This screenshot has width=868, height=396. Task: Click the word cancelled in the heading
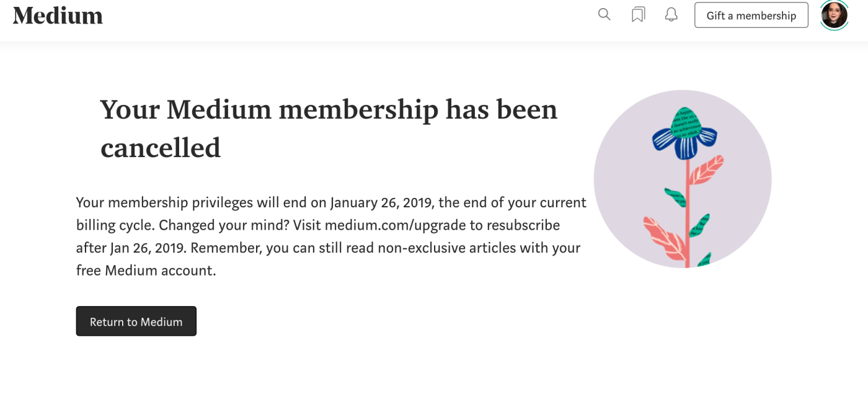coord(161,148)
